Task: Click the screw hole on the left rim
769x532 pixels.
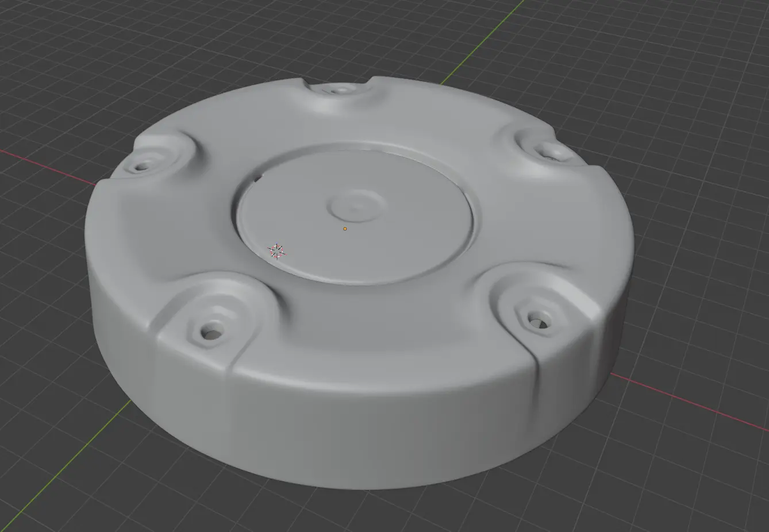Action: 141,167
